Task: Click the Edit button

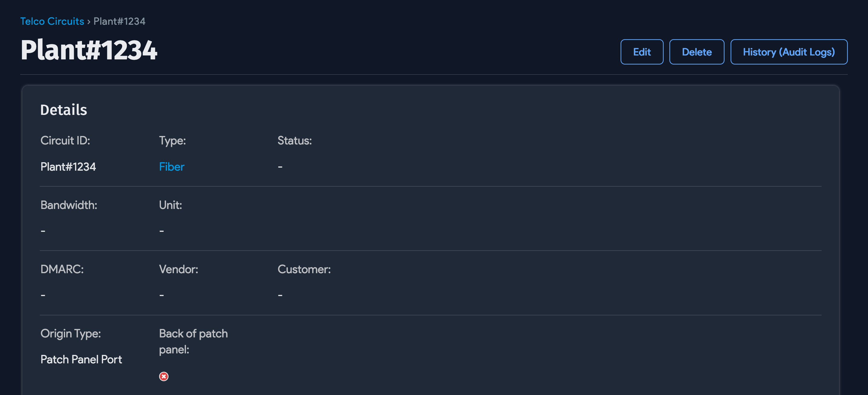Action: (x=642, y=52)
